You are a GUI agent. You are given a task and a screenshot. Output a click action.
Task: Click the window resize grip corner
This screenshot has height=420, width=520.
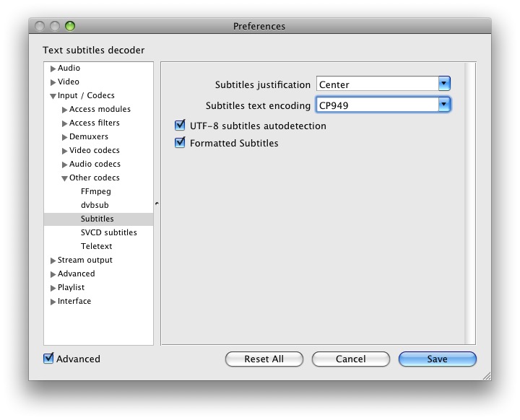[487, 375]
